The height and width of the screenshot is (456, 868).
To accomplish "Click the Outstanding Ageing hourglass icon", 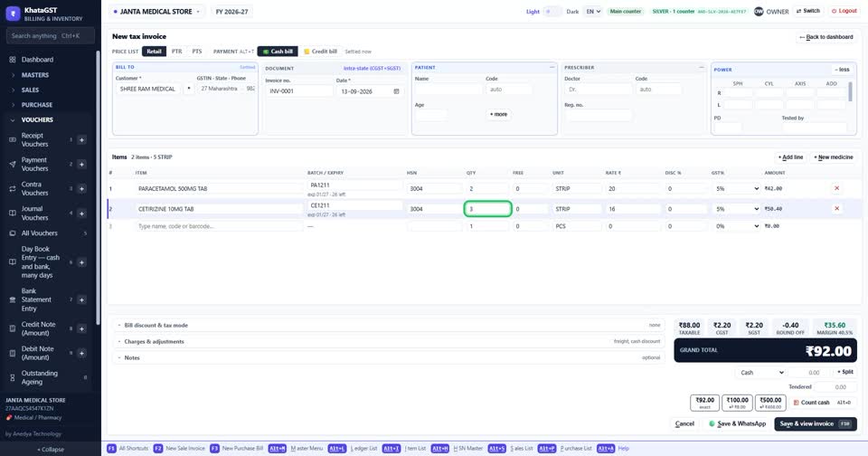I will coord(12,377).
